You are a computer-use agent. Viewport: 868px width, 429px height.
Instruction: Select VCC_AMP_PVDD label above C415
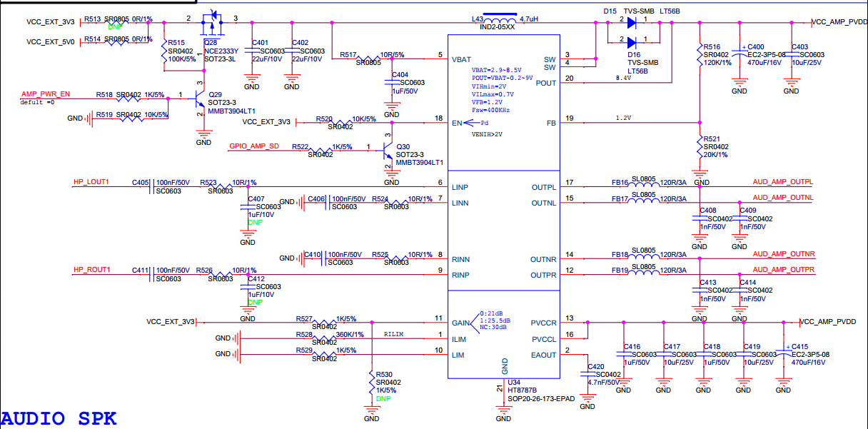pos(829,322)
